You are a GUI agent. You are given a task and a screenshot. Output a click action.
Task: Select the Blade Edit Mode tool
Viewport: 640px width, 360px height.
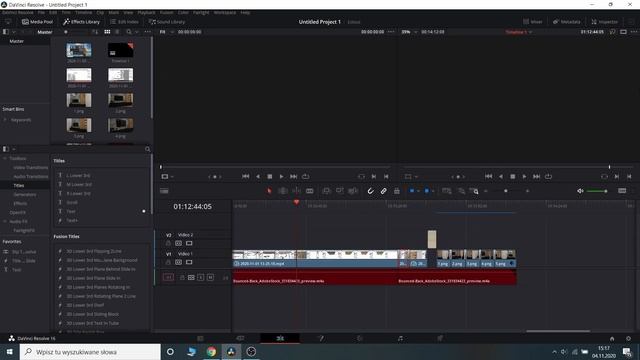[x=310, y=191]
